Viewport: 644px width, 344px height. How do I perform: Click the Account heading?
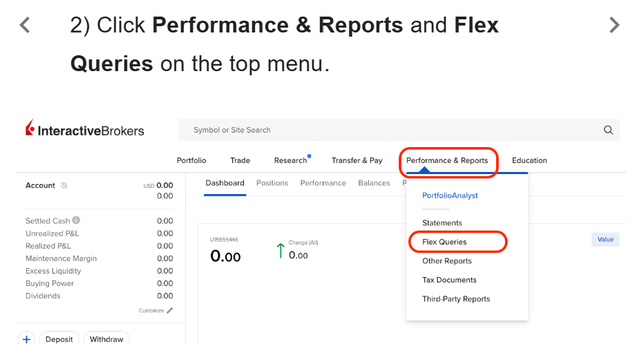pos(40,186)
